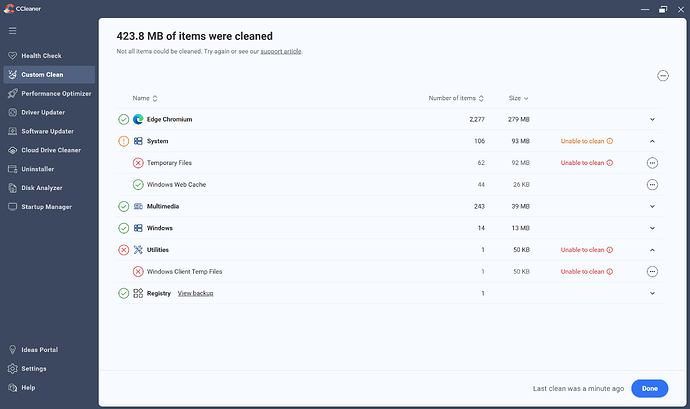The height and width of the screenshot is (409, 690).
Task: Expand the Edge Chromium row
Action: [x=652, y=119]
